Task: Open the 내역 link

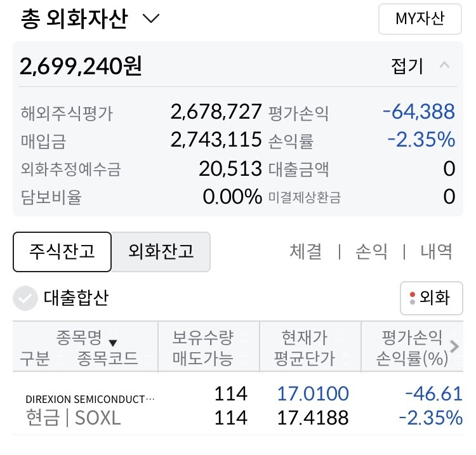Action: (437, 251)
